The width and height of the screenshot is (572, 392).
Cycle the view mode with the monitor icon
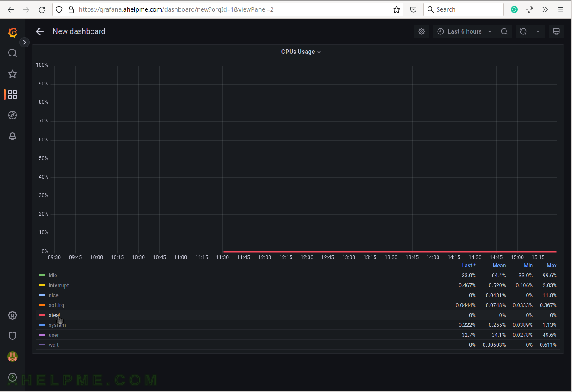click(x=556, y=31)
